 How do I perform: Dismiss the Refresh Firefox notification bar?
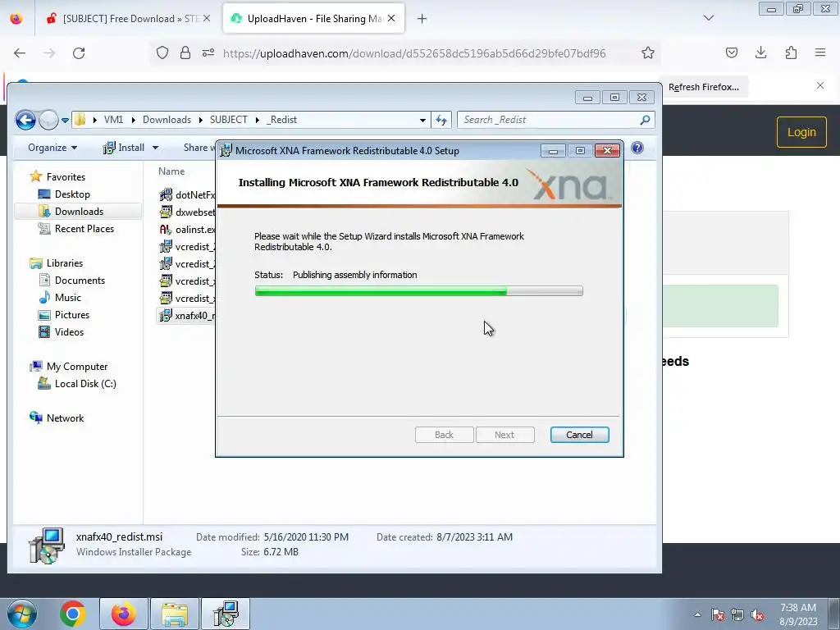tap(820, 85)
